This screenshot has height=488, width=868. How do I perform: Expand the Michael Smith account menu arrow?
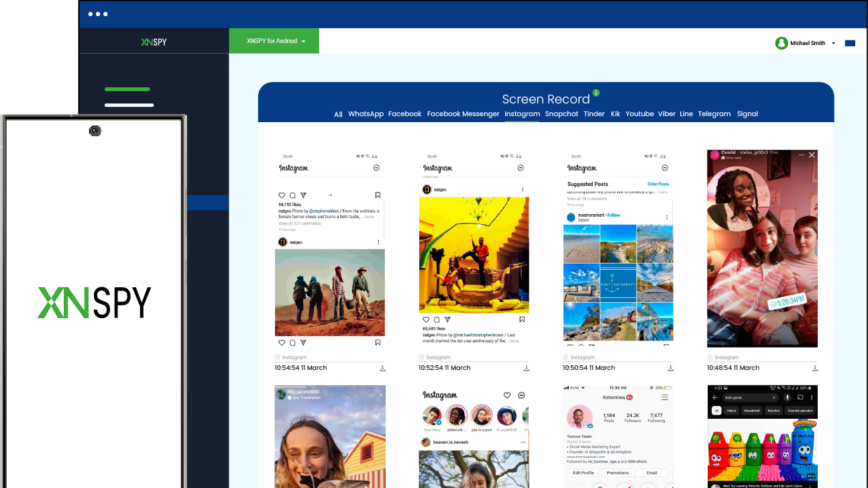pyautogui.click(x=833, y=43)
